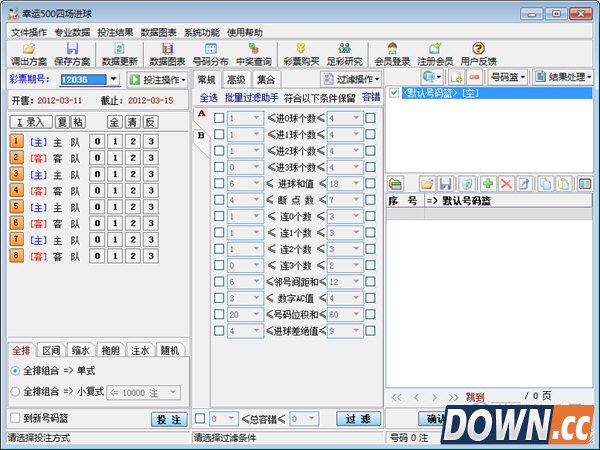Switch to the 缩水 betting tab
This screenshot has height=450, width=600.
(x=81, y=350)
